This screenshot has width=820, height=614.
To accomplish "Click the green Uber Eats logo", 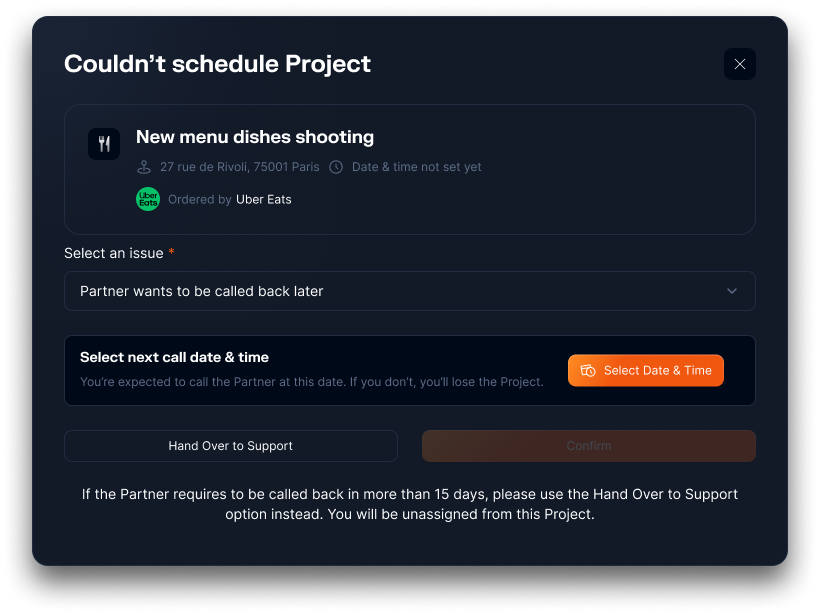I will pyautogui.click(x=148, y=199).
